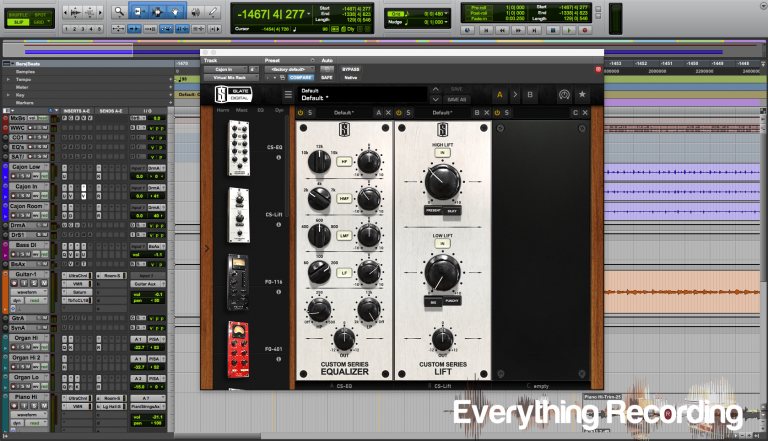This screenshot has width=768, height=441.
Task: Toggle power for rack slot C
Action: 497,113
